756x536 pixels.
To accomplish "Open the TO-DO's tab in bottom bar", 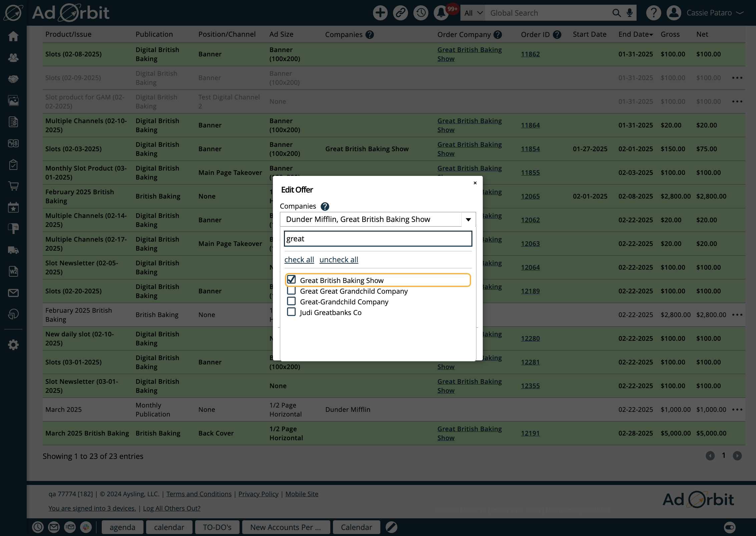I will [217, 527].
